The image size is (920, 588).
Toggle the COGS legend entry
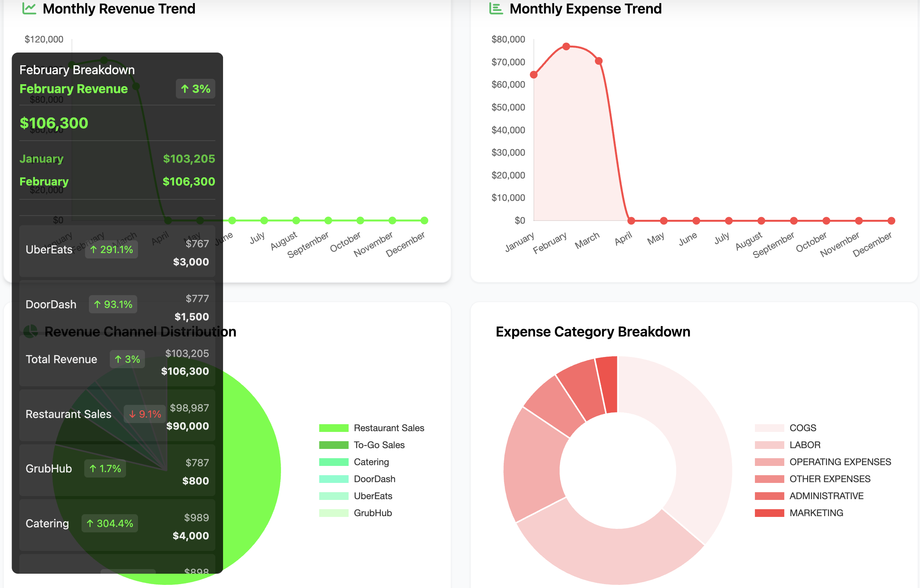pyautogui.click(x=802, y=428)
